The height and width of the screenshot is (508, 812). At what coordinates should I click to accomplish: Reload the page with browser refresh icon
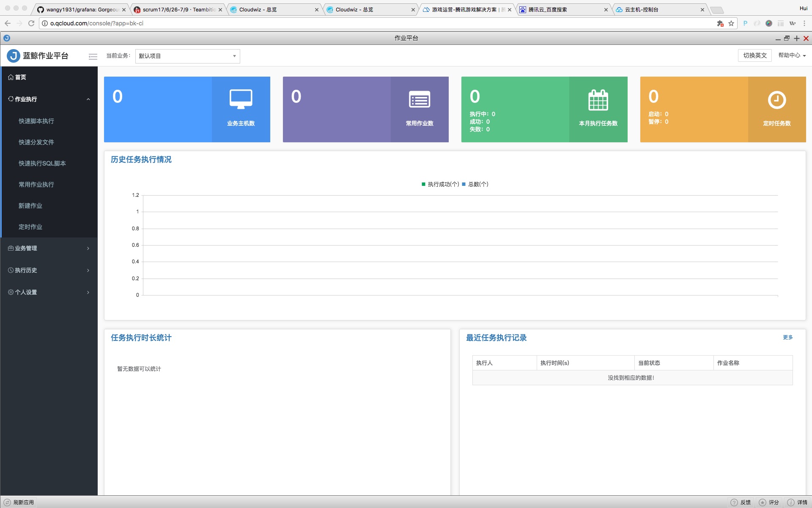click(x=31, y=23)
